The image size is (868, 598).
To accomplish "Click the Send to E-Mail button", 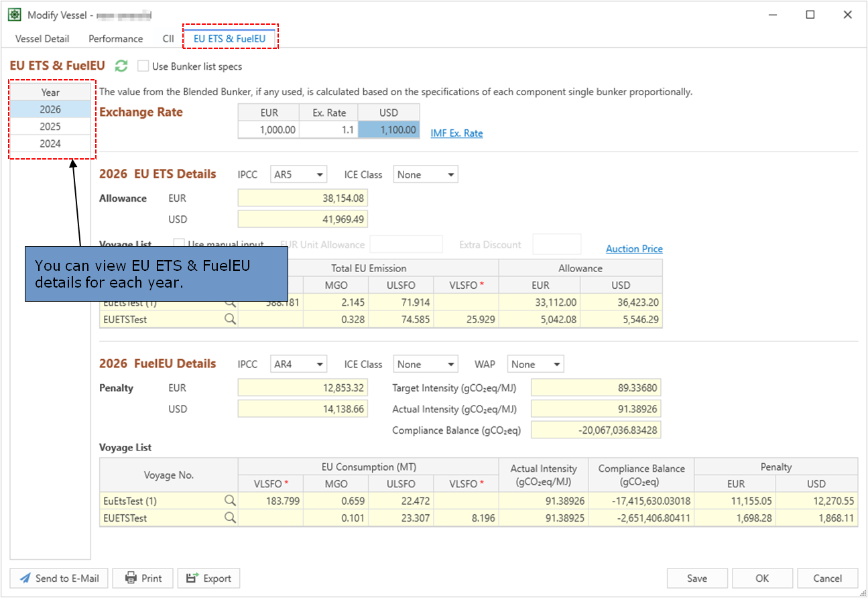I will click(58, 579).
